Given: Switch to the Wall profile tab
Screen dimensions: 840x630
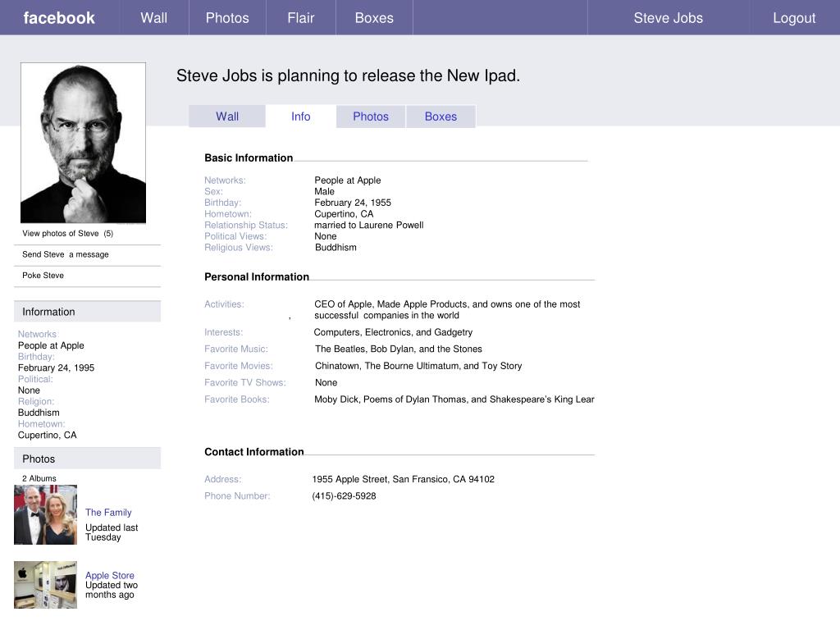Looking at the screenshot, I should click(x=227, y=116).
